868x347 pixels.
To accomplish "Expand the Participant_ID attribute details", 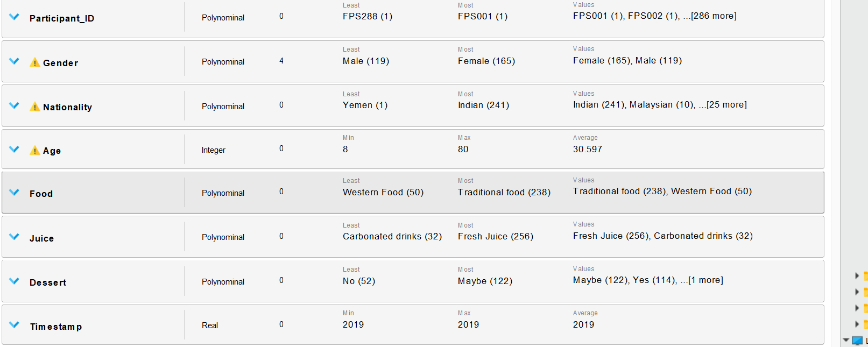I will point(15,17).
